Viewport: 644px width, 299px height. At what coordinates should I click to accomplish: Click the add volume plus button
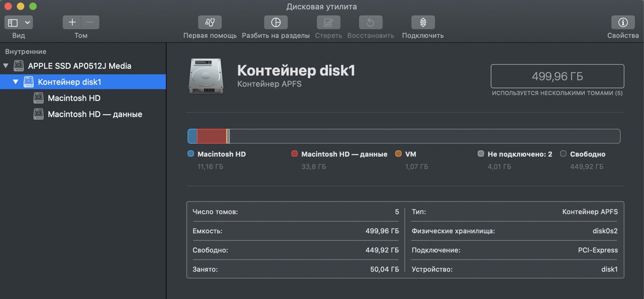[72, 23]
